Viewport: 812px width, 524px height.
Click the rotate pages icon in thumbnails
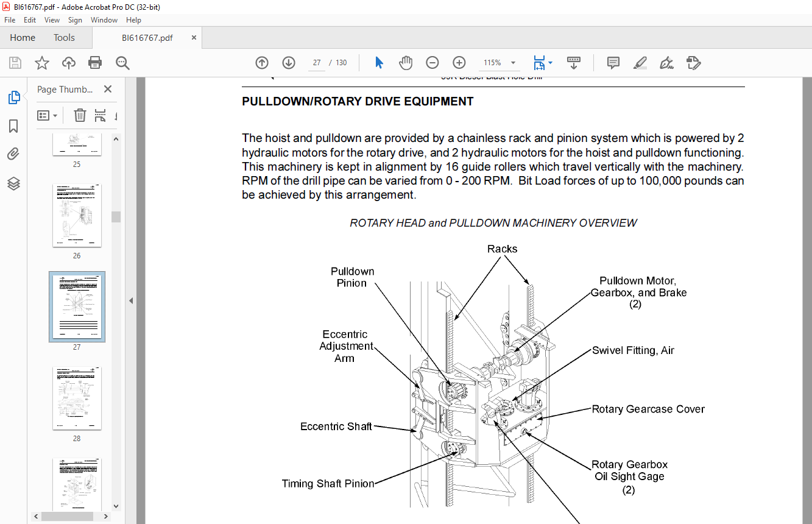pos(100,115)
